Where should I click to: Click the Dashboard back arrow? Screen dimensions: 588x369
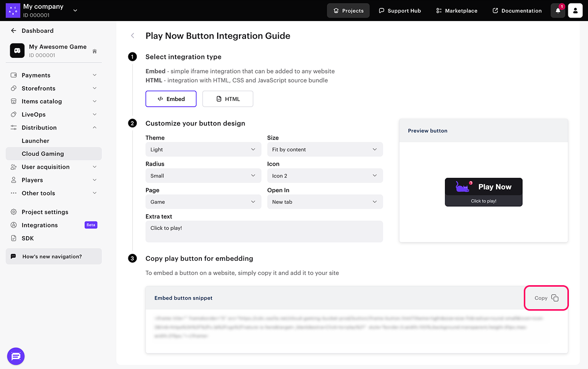tap(14, 30)
